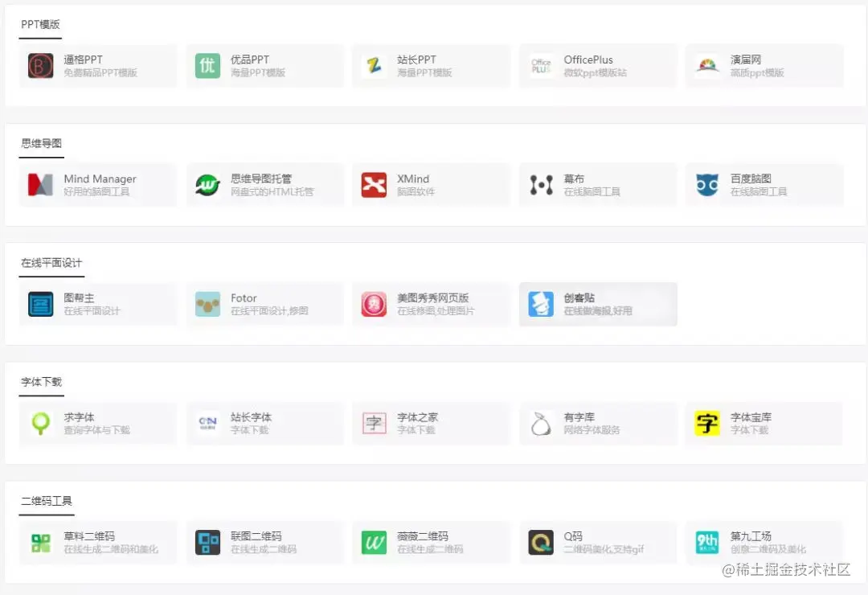This screenshot has width=868, height=595.
Task: Click the 站长字体 icon
Action: [x=207, y=423]
